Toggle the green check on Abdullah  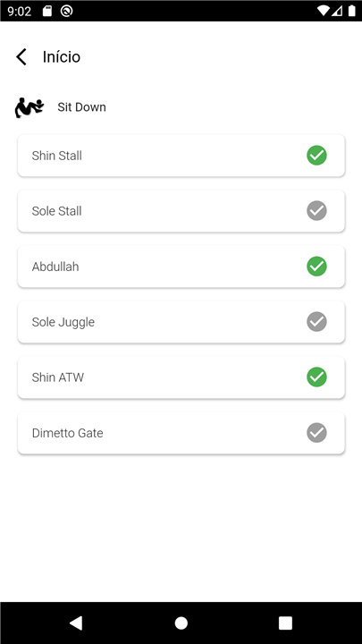point(316,267)
